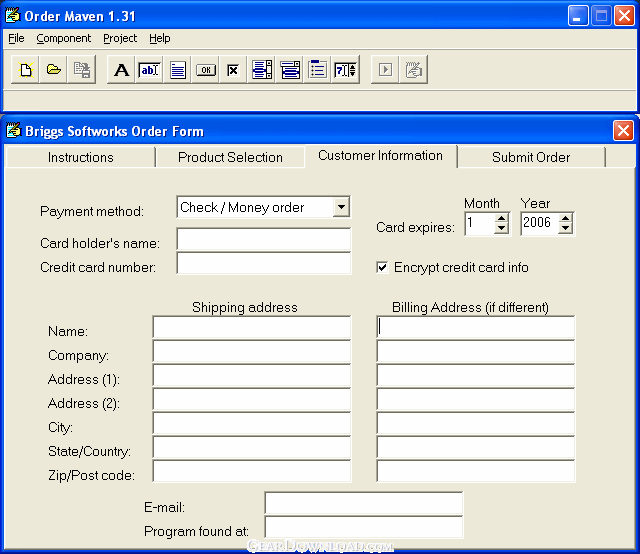
Task: Focus the card expiry Month field showing 1
Action: (x=480, y=223)
